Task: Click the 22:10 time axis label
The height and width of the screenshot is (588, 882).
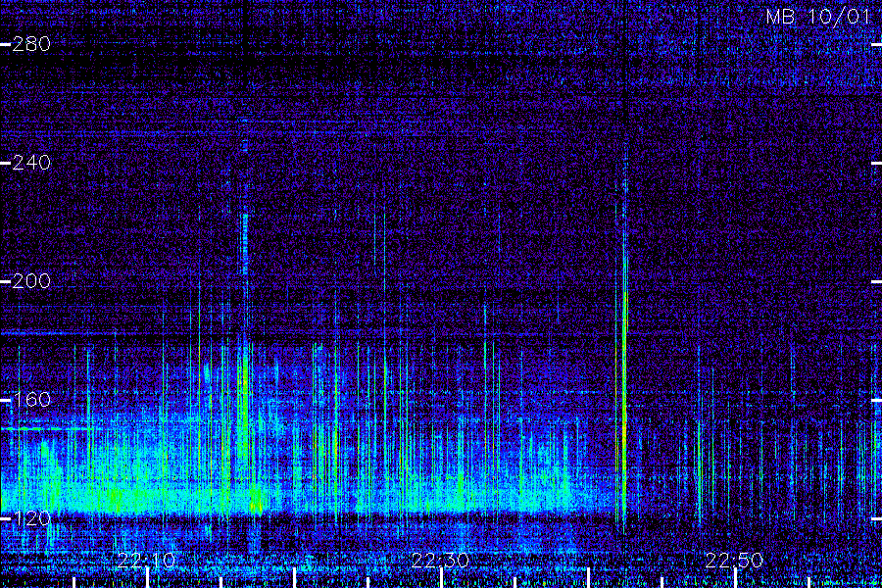Action: coord(146,561)
